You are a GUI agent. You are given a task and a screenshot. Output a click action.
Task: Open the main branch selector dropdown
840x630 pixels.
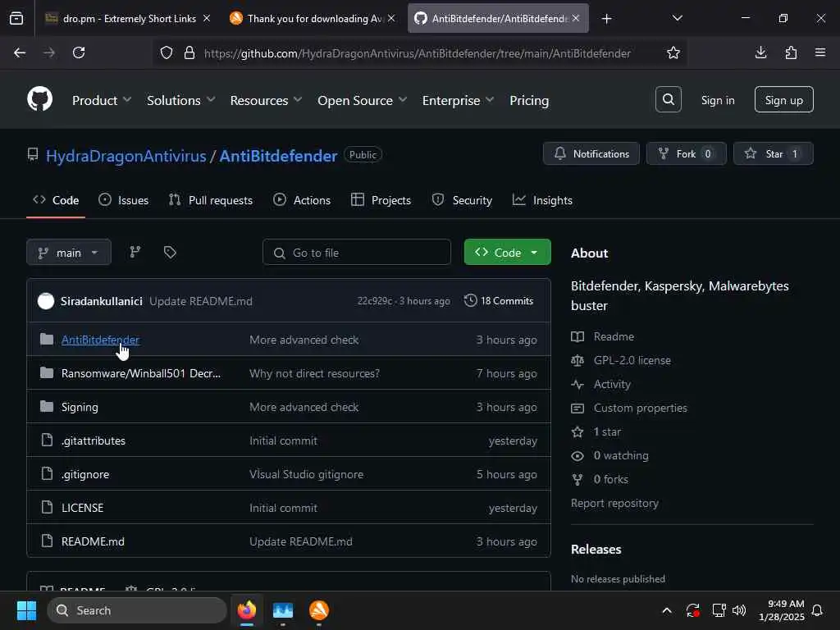69,253
